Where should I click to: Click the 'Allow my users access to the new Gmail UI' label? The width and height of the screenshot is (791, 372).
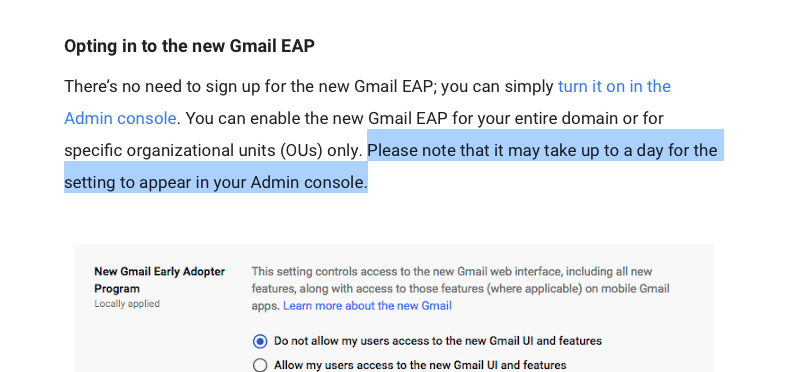pos(420,365)
